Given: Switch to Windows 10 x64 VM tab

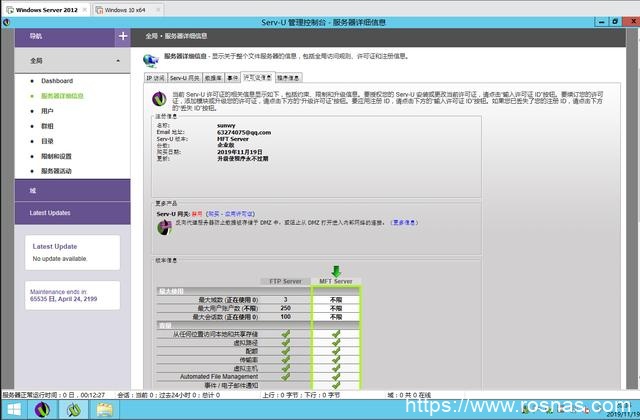Looking at the screenshot, I should click(x=125, y=10).
